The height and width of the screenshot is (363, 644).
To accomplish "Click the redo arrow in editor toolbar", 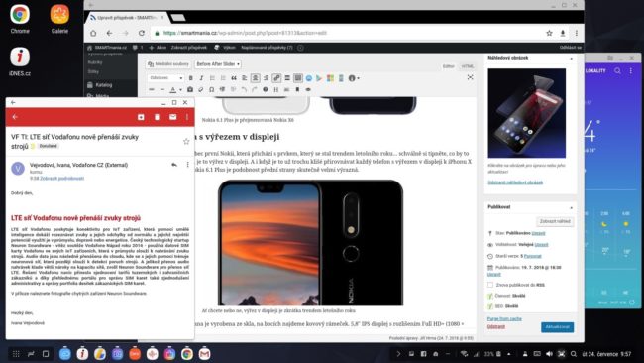I will (255, 89).
